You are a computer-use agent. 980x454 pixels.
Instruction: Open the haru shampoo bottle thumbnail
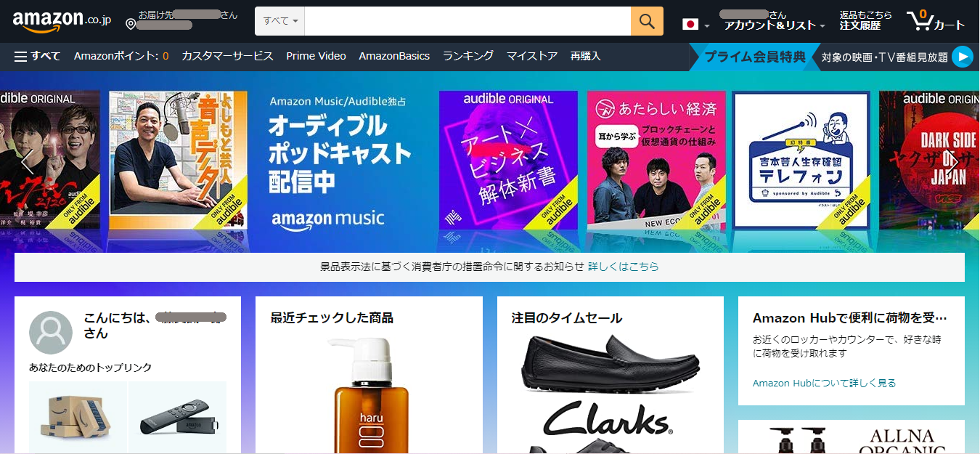point(369,396)
